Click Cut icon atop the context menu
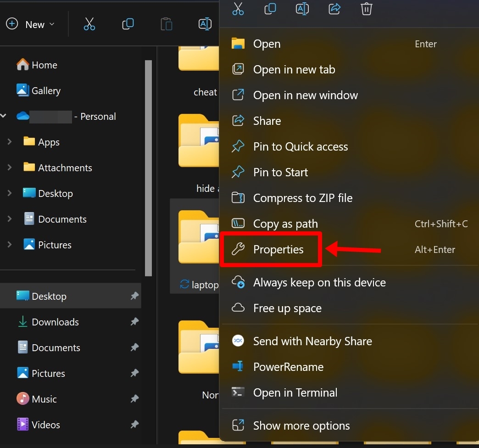The width and height of the screenshot is (479, 448). point(238,9)
